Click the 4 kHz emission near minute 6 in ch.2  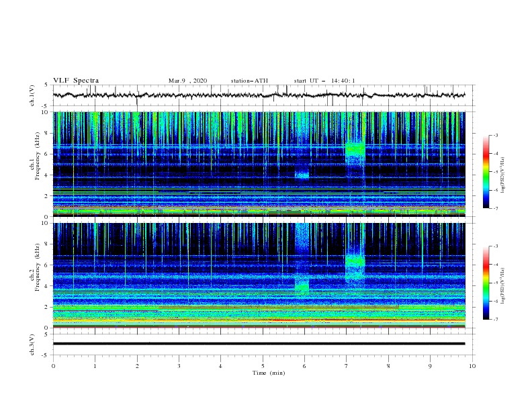302,287
